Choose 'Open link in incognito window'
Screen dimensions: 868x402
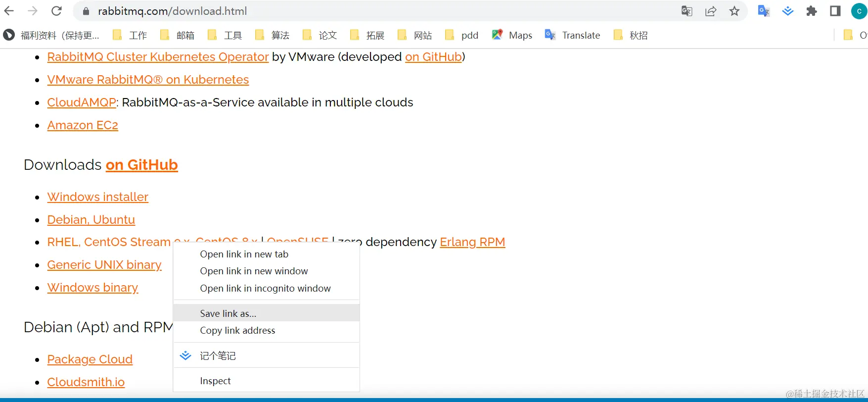[x=266, y=288]
